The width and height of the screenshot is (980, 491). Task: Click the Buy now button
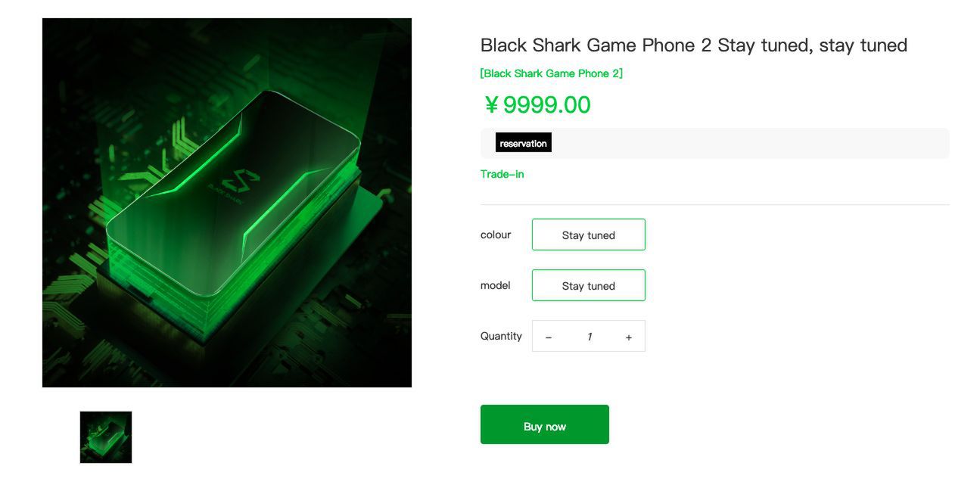point(544,424)
